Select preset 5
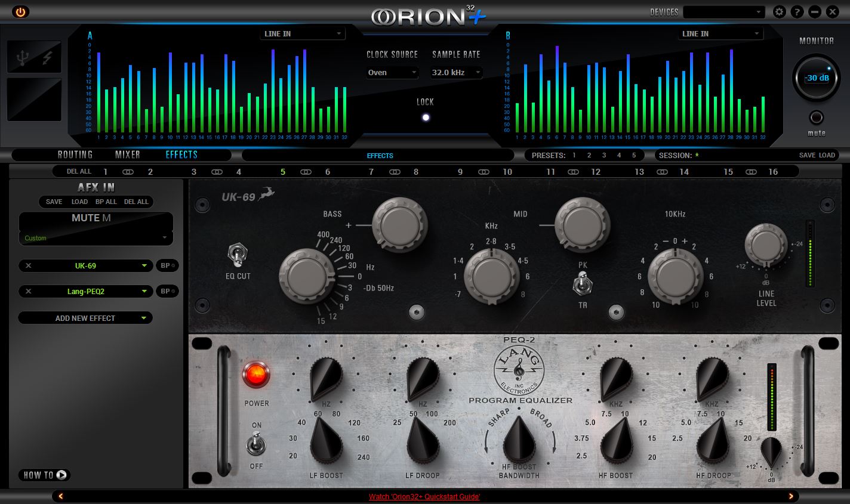This screenshot has width=850, height=504. (x=634, y=155)
